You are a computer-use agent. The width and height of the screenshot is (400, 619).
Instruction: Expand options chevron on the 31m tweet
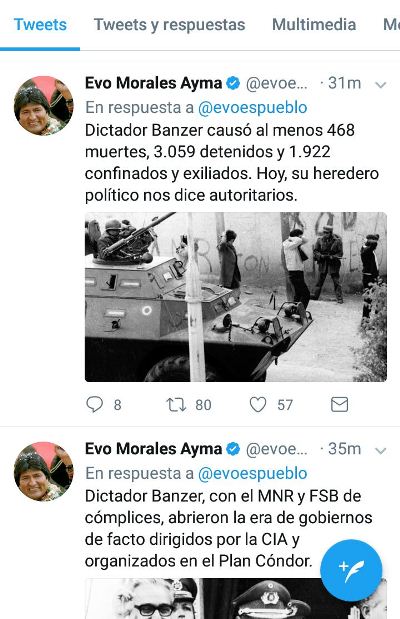[x=380, y=84]
